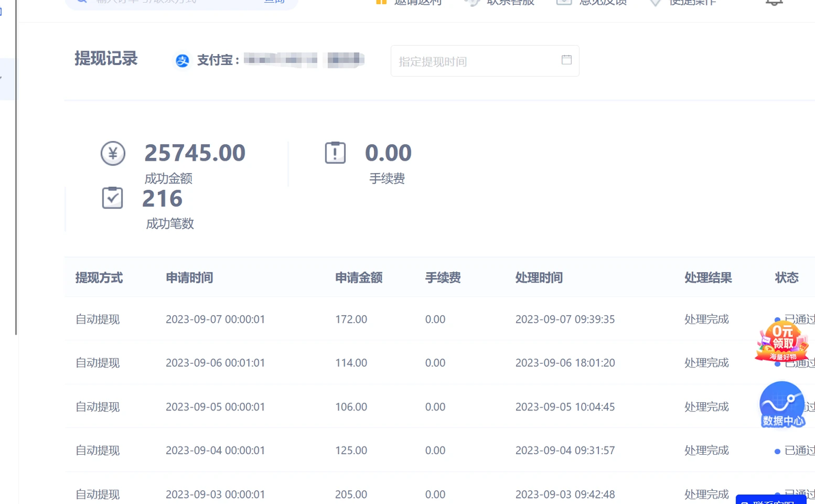
Task: Select the 25745.00 success amount value
Action: coord(195,153)
